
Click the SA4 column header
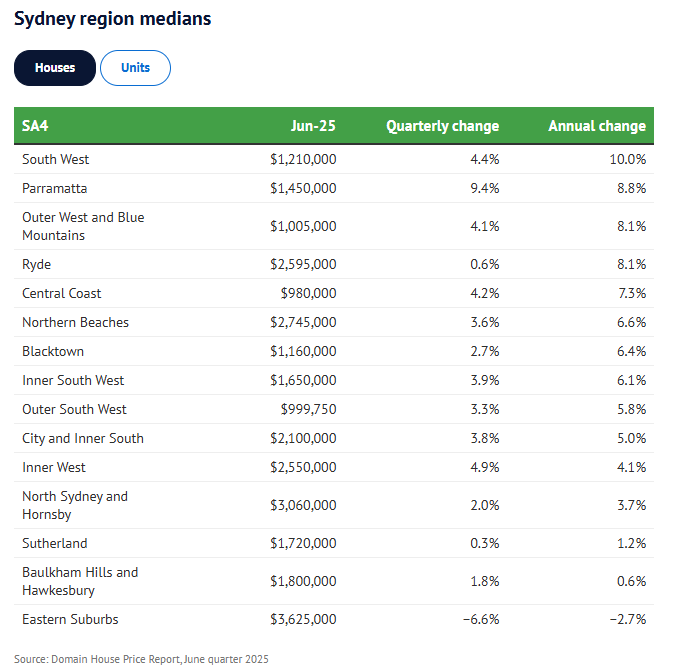35,126
